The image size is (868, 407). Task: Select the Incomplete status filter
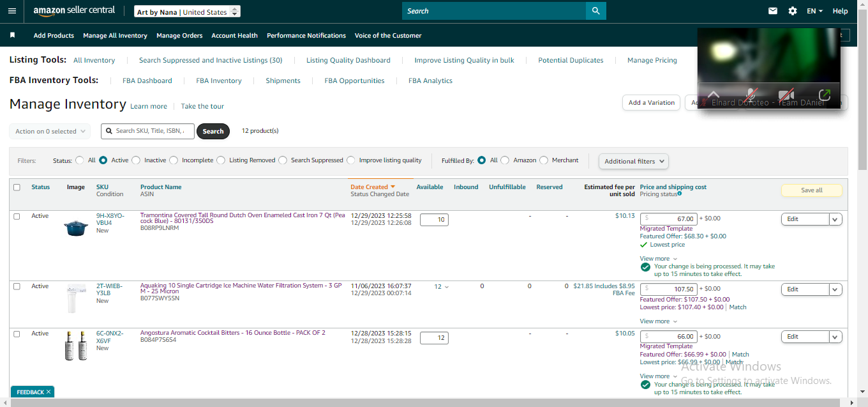pos(174,160)
